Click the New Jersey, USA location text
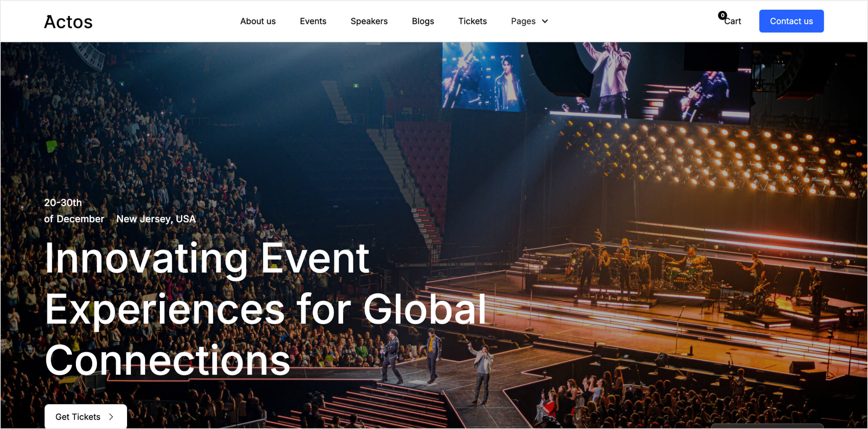Viewport: 868px width, 429px height. point(156,219)
